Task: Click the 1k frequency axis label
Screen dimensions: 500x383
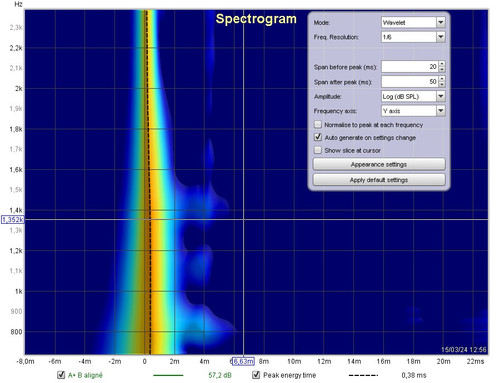Action: point(19,291)
